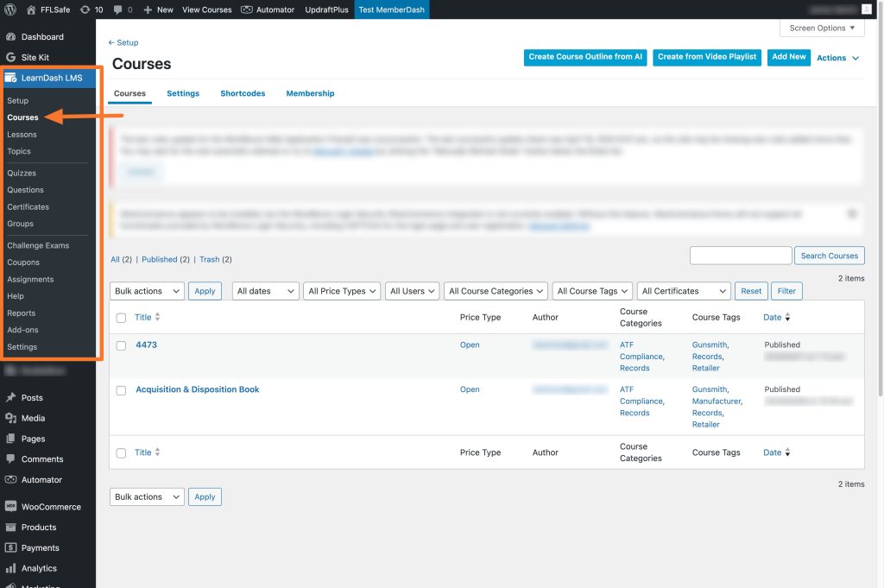Open the Actions dropdown menu
The image size is (884, 588).
point(837,58)
